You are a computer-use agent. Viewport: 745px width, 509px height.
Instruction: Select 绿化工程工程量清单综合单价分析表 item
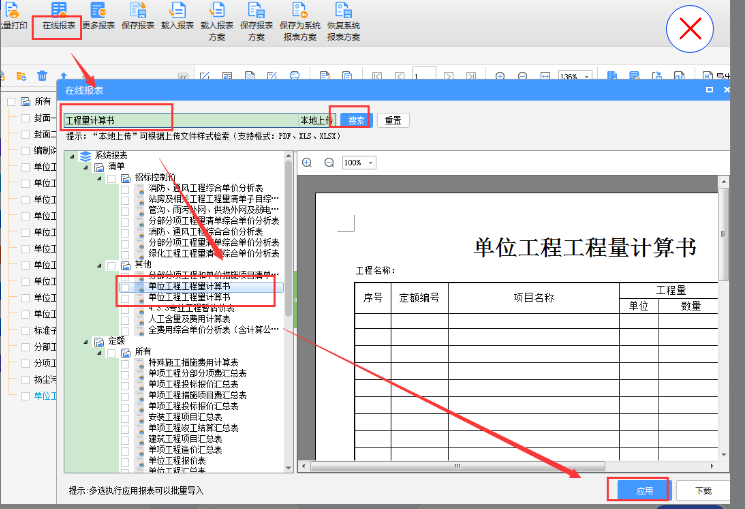(x=214, y=253)
